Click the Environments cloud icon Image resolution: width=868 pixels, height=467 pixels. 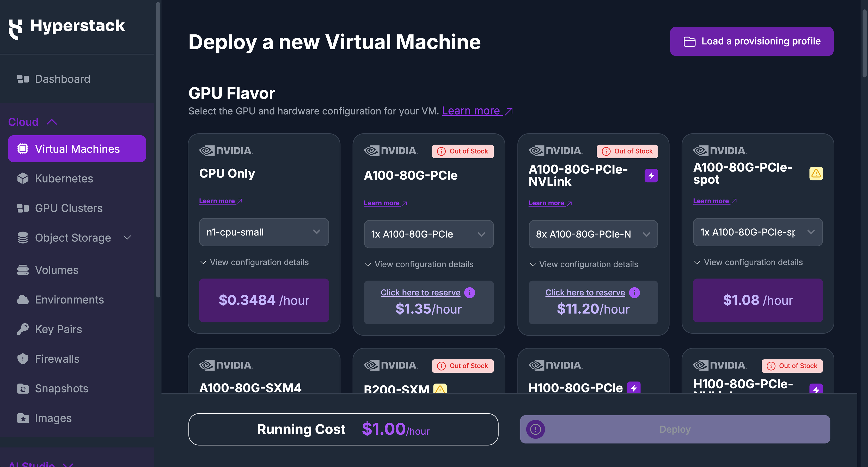tap(23, 299)
